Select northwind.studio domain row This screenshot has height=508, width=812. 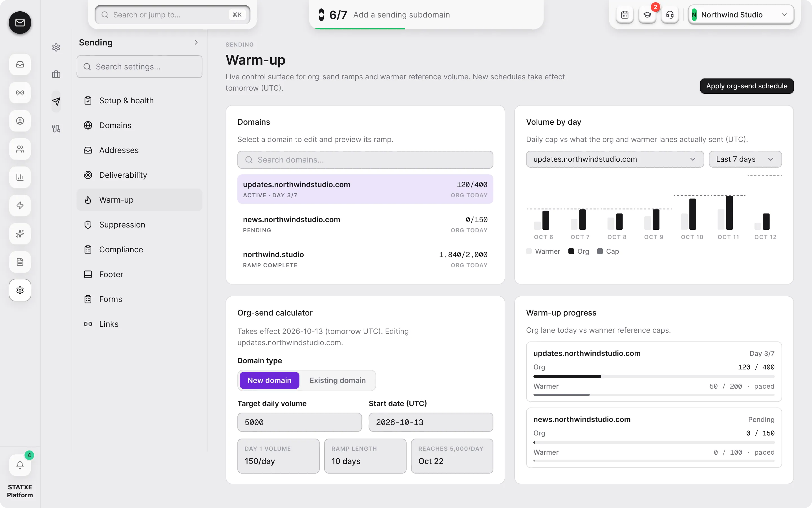click(x=365, y=259)
